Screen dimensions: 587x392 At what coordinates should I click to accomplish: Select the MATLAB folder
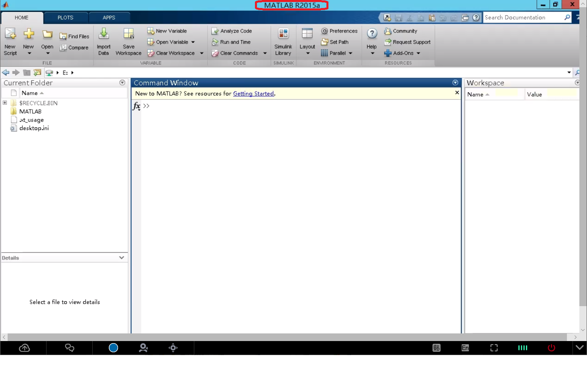coord(31,112)
